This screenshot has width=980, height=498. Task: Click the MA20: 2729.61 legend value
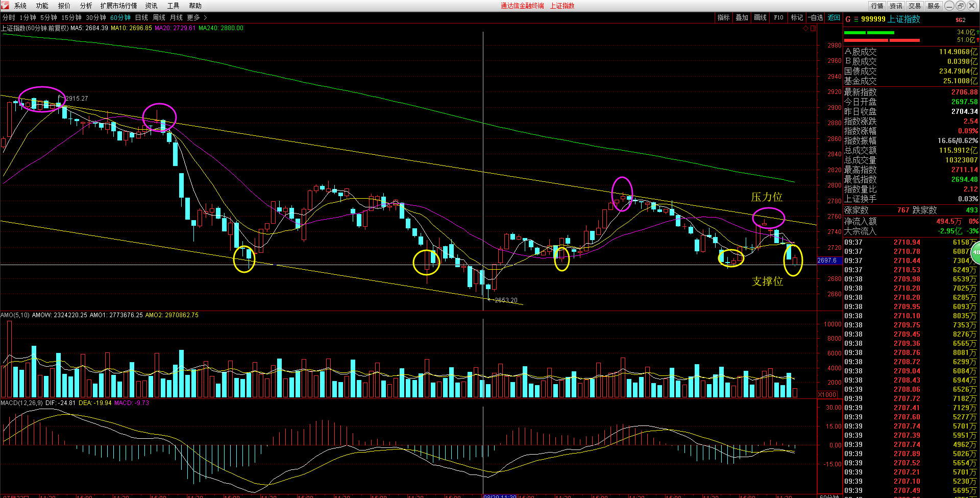175,28
